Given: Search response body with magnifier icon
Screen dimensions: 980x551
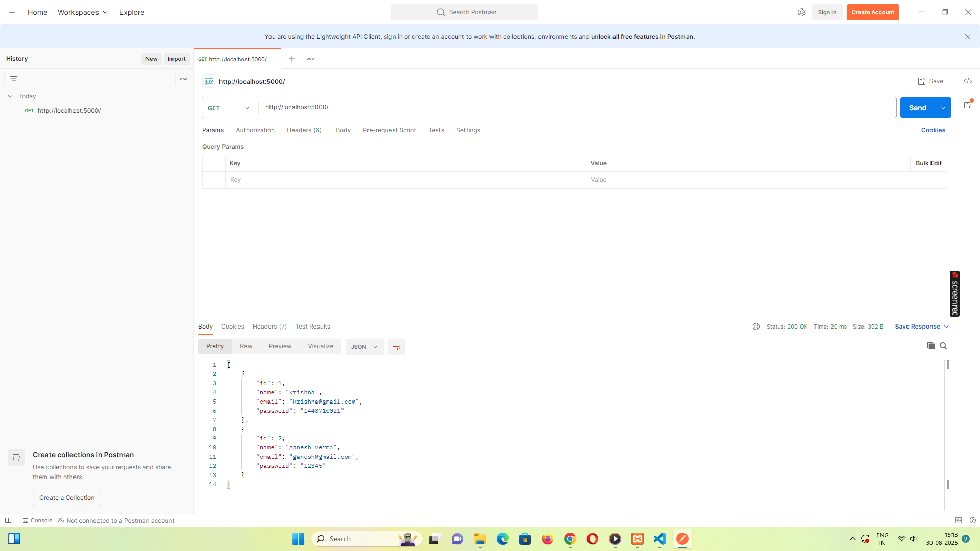Looking at the screenshot, I should pyautogui.click(x=943, y=346).
